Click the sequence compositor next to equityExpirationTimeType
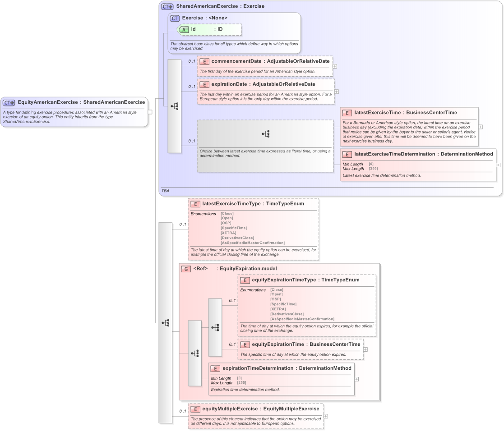Viewport: 504px width, 431px height. tap(215, 328)
